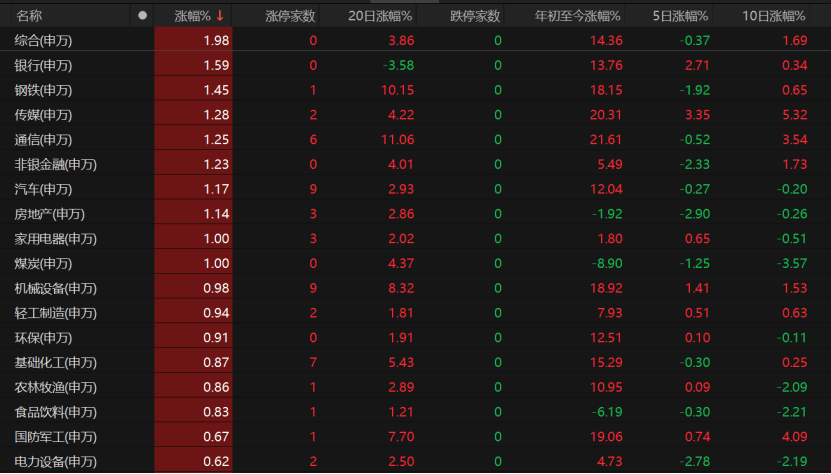Select the 农林牧渔(申万) row name
The height and width of the screenshot is (474, 831).
pos(56,388)
